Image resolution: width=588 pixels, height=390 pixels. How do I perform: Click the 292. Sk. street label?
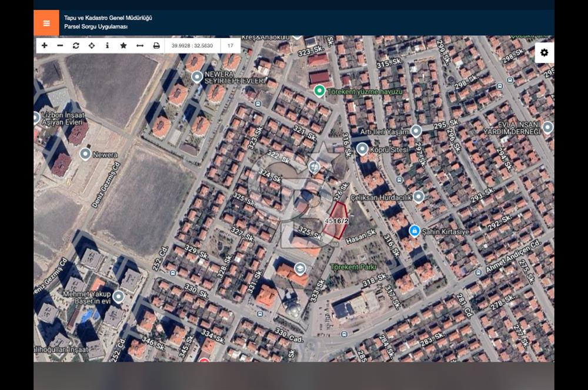point(499,223)
